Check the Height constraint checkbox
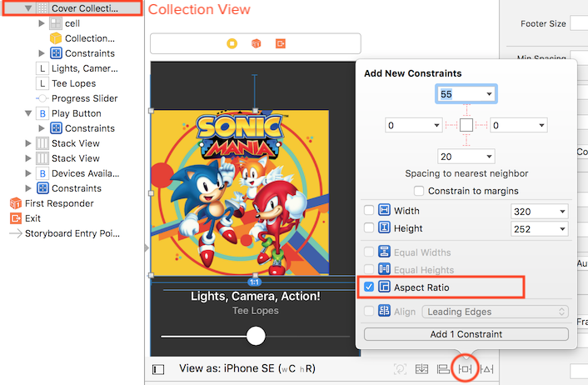This screenshot has width=588, height=385. pos(369,227)
